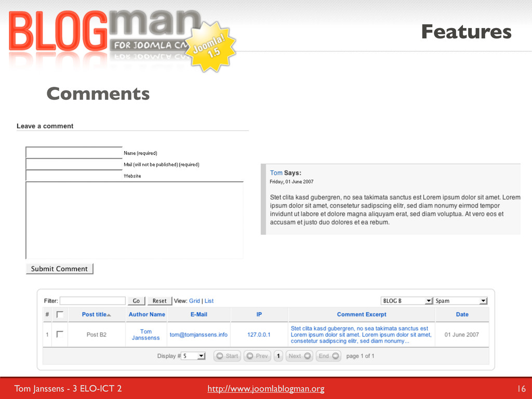The height and width of the screenshot is (399, 532).
Task: Open the joomlablogman.org footer link
Action: click(266, 389)
